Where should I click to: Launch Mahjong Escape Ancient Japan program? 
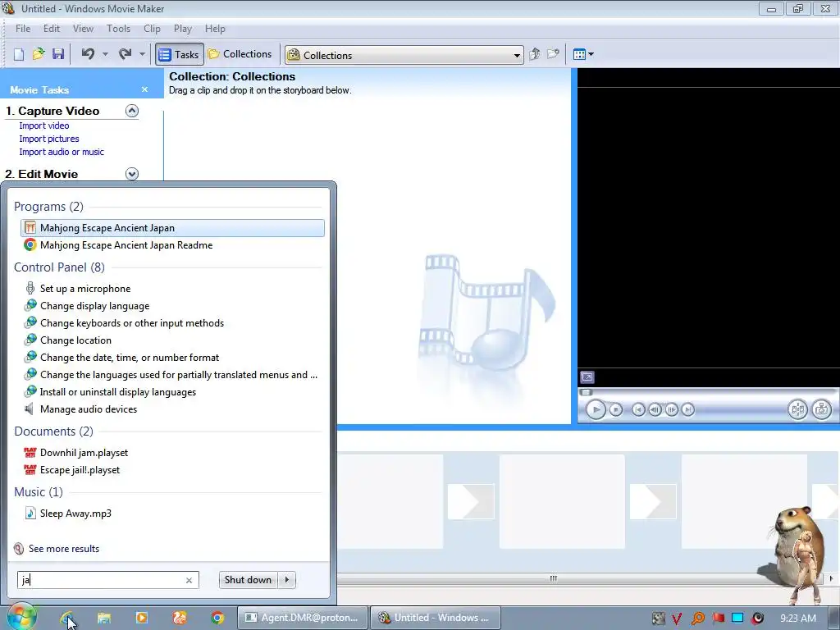pyautogui.click(x=172, y=228)
